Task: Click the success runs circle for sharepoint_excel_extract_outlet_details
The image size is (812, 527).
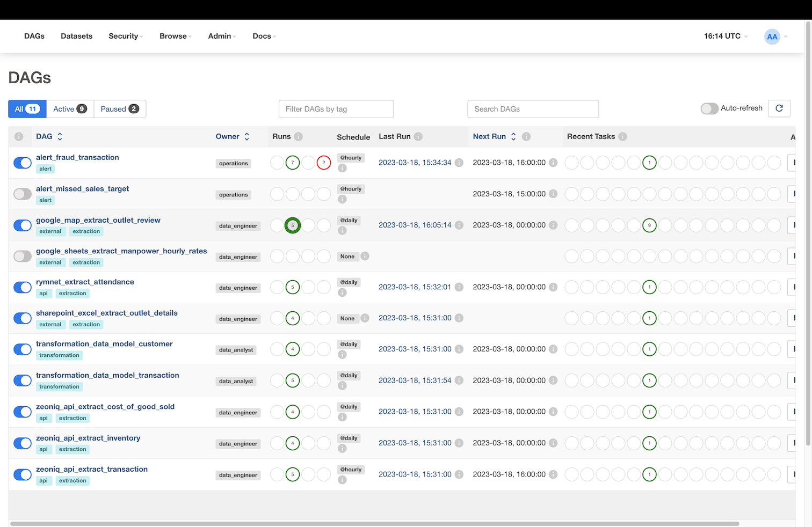Action: tap(293, 318)
